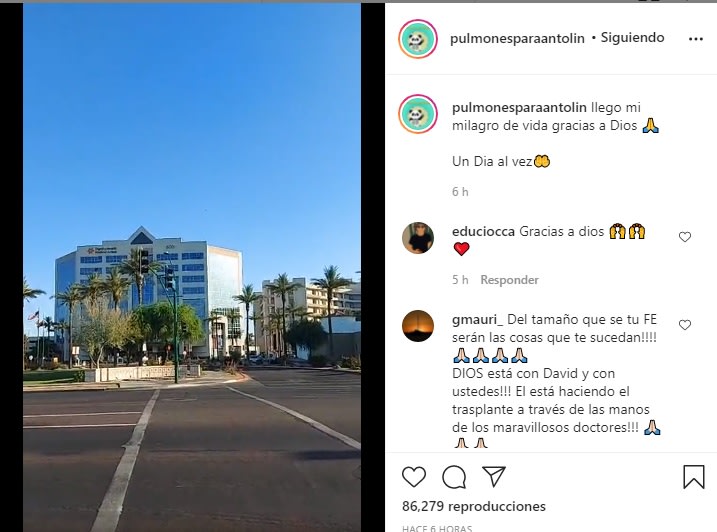Screen dimensions: 717x532
Task: Like gmauri_'s comment heart
Action: (685, 325)
